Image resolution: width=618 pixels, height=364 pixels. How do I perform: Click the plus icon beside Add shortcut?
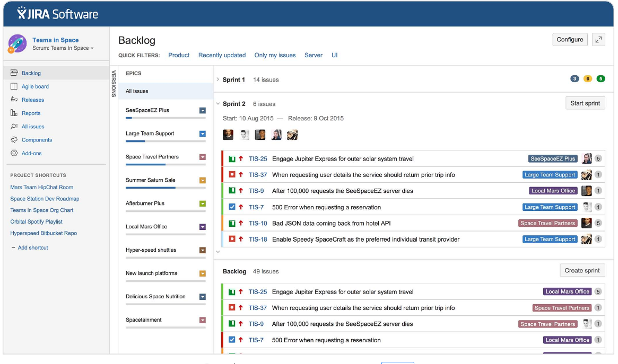click(13, 247)
